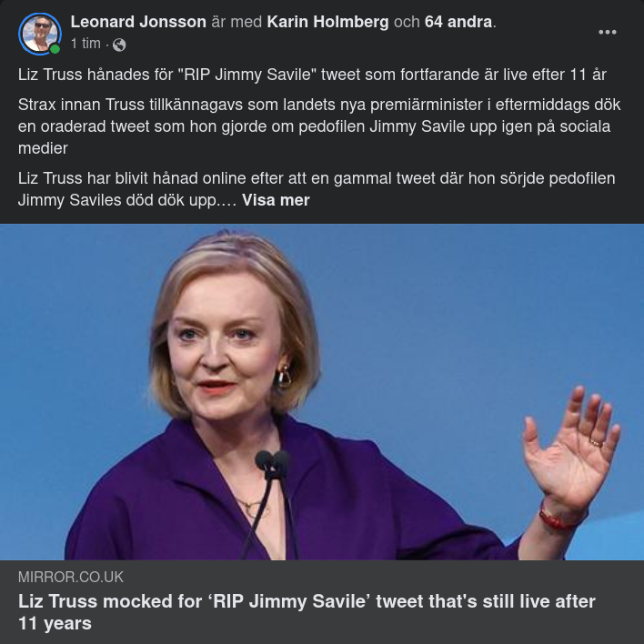Click the MIRROR.CO.UK source label
The width and height of the screenshot is (644, 644).
(71, 577)
